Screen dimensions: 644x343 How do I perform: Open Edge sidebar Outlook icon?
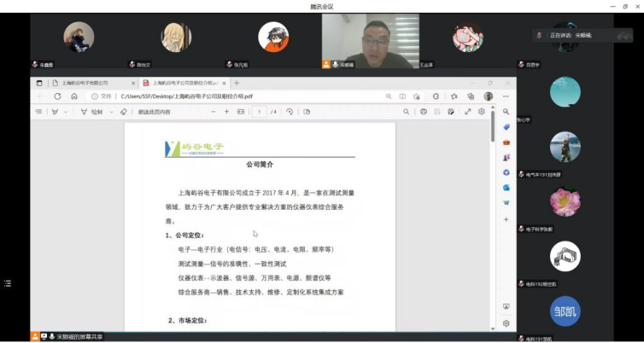click(506, 187)
